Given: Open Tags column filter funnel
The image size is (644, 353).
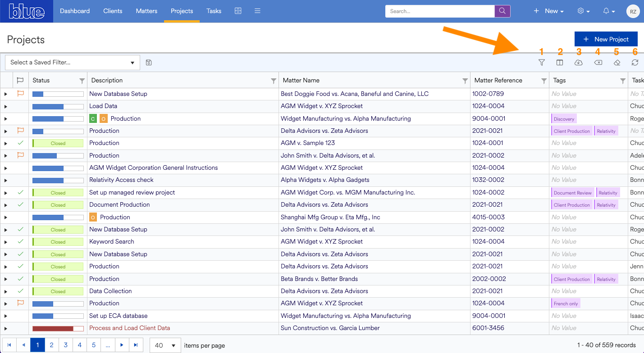Looking at the screenshot, I should point(623,81).
